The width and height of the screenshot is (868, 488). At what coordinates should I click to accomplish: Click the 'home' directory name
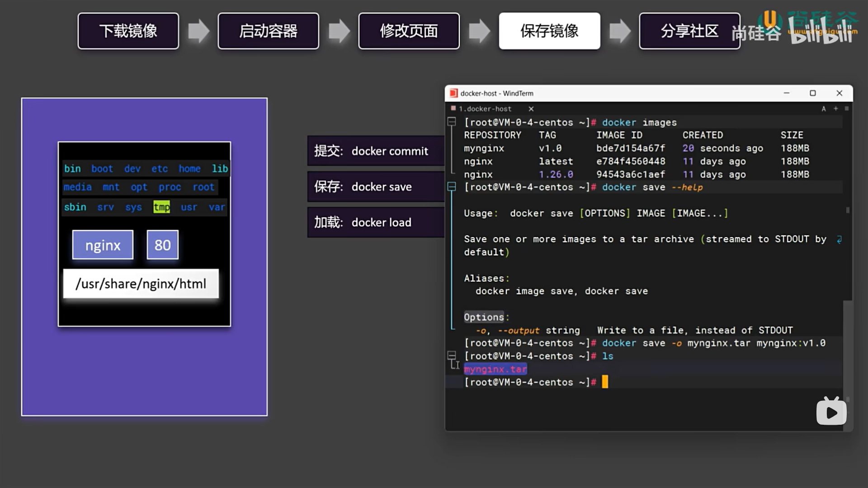(x=189, y=169)
